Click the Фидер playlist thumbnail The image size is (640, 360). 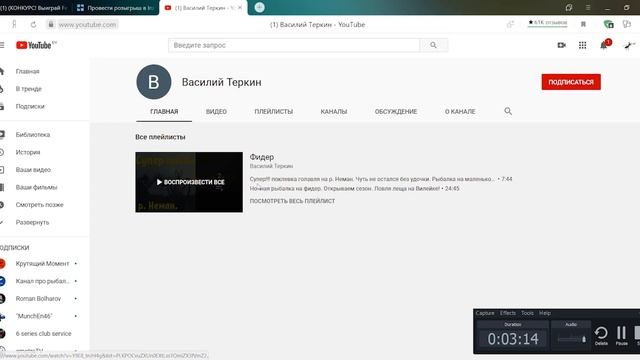point(189,182)
